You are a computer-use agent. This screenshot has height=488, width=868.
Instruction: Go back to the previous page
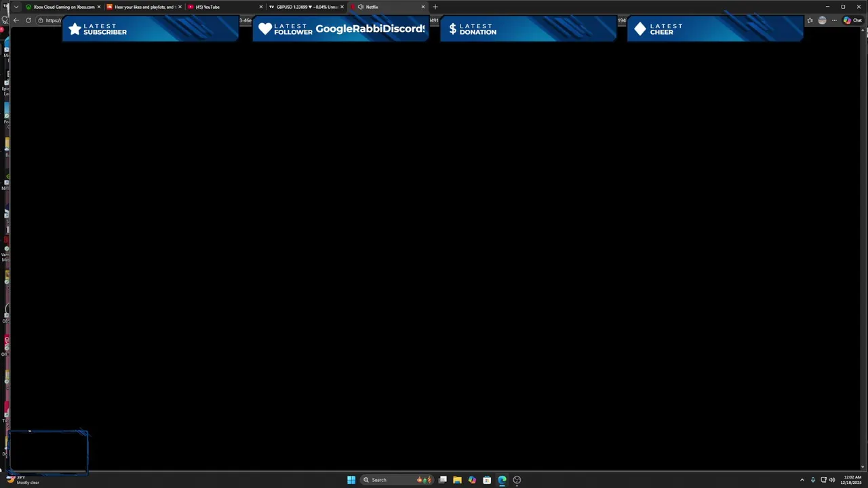tap(16, 20)
